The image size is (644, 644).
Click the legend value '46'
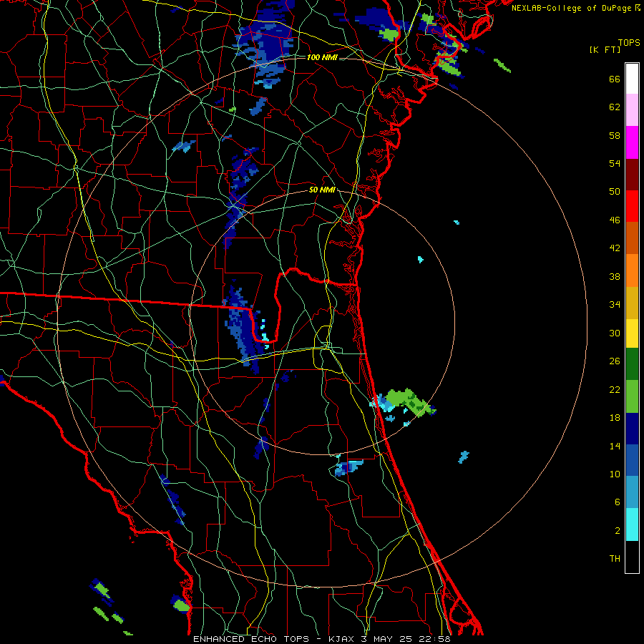[615, 220]
